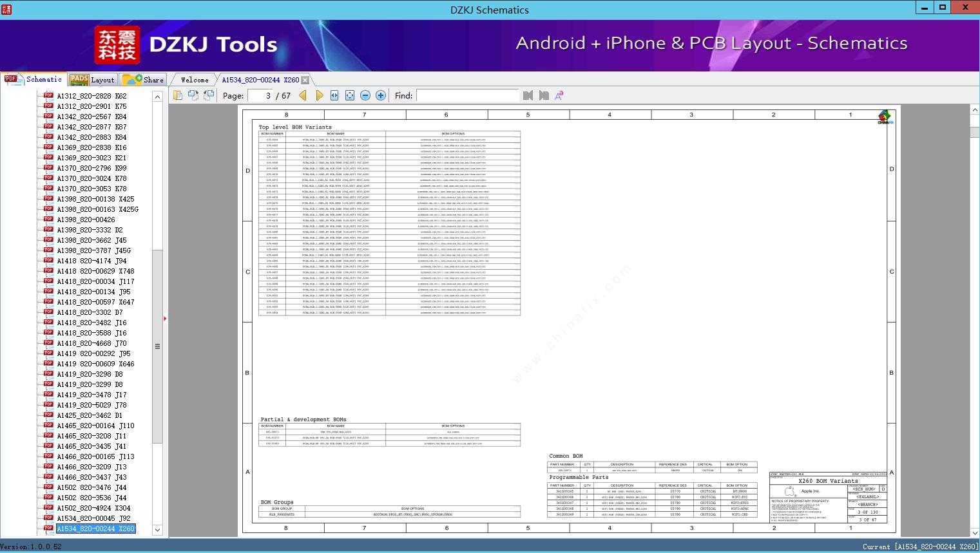Zoom in with the plus icon
The width and height of the screenshot is (980, 553).
click(381, 95)
